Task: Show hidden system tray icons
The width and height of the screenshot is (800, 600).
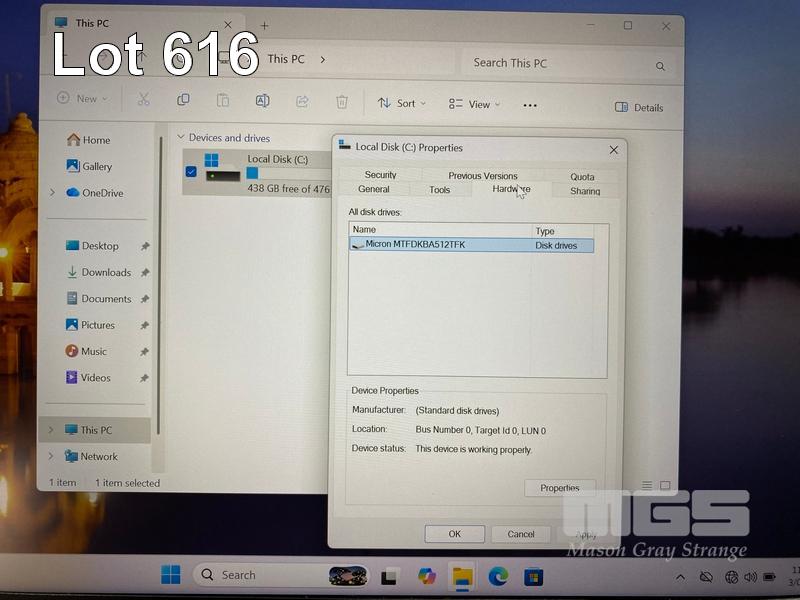Action: pyautogui.click(x=680, y=577)
